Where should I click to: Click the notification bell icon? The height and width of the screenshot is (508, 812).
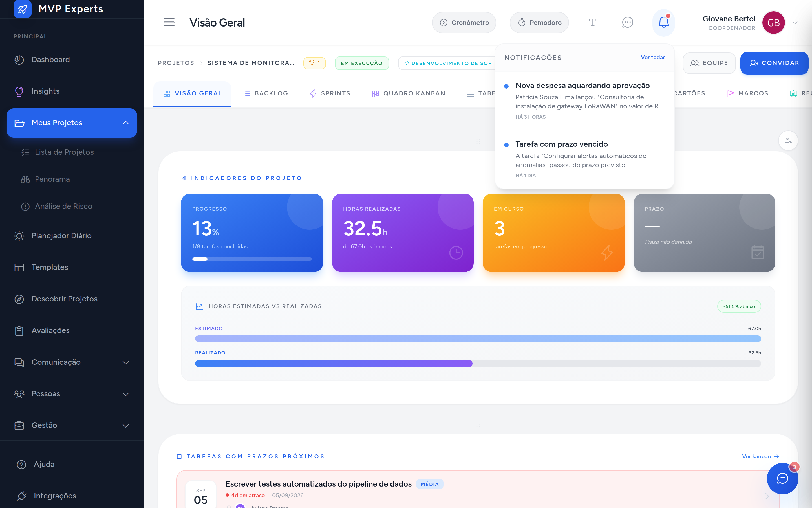coord(663,23)
